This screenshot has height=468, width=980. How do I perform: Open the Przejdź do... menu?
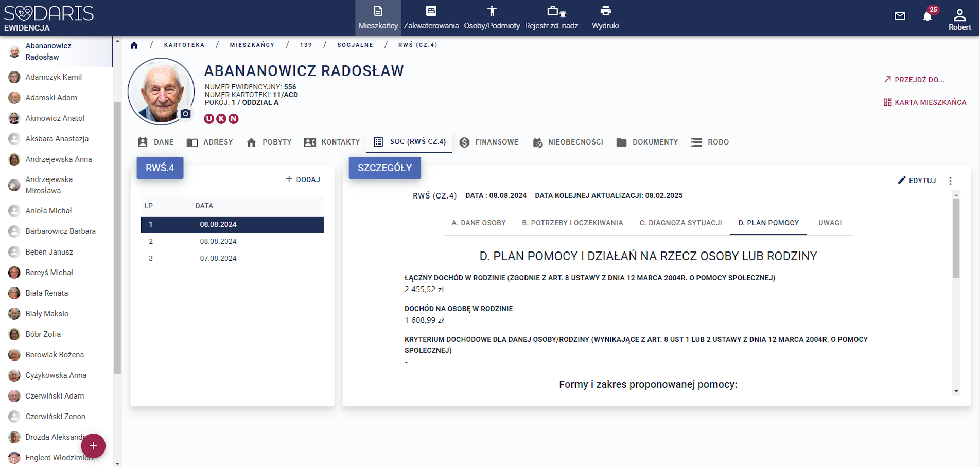click(x=914, y=80)
